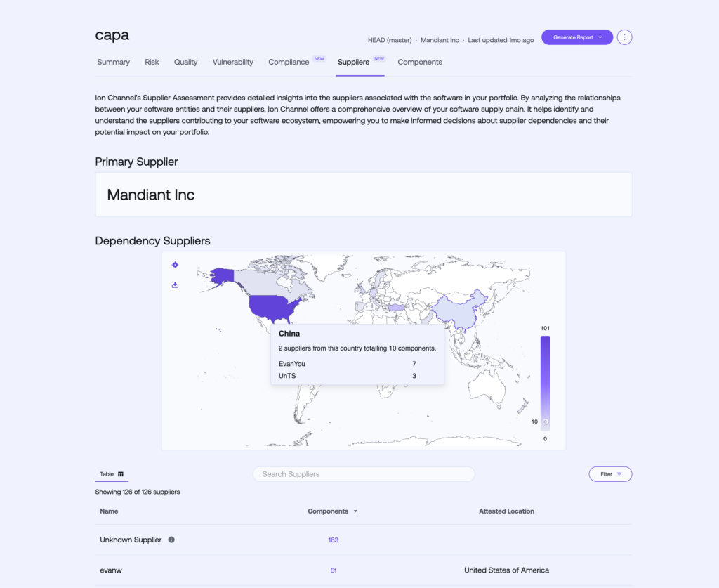This screenshot has height=588, width=719.
Task: Click the Search Suppliers input field
Action: click(363, 474)
